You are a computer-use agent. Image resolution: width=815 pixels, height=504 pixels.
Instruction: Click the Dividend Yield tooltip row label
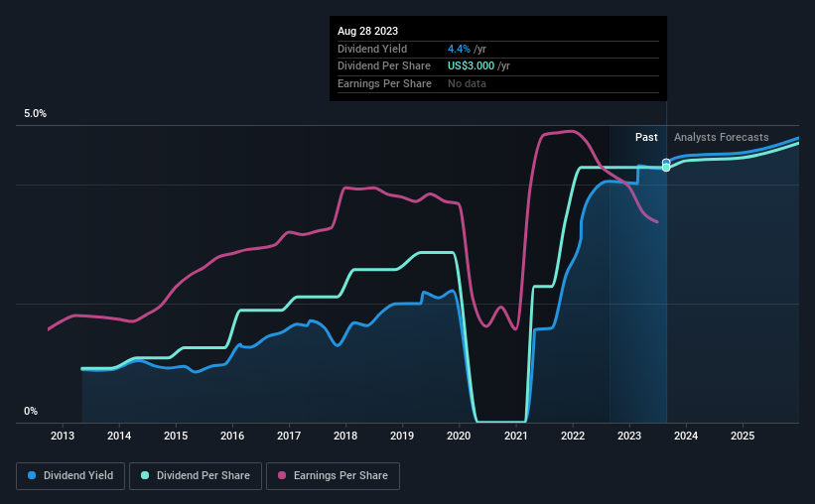tap(372, 49)
